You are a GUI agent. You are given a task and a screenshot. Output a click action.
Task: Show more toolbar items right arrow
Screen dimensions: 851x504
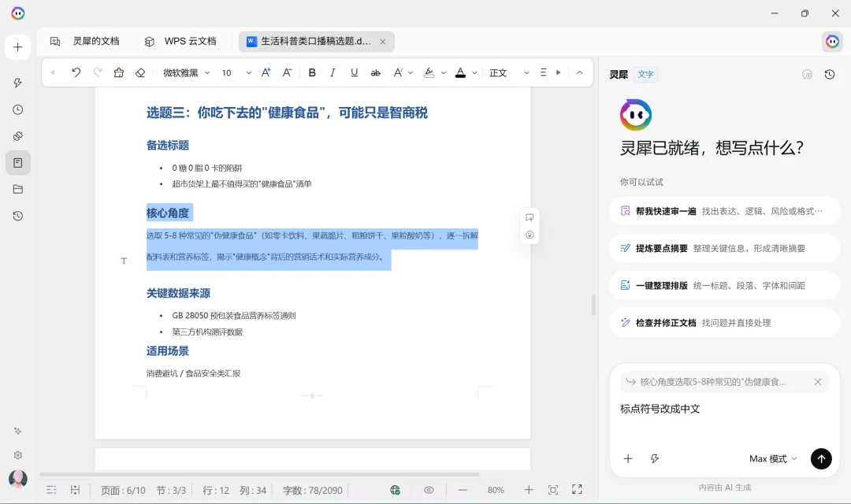(559, 72)
